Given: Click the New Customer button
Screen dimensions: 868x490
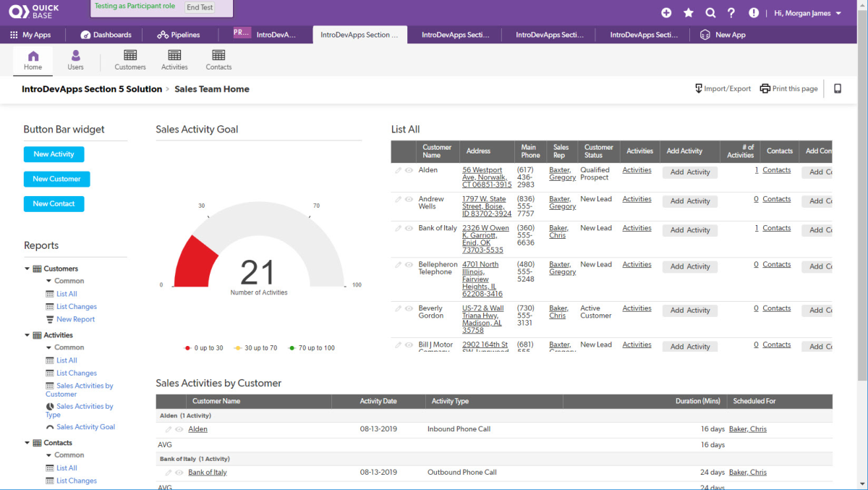Looking at the screenshot, I should pyautogui.click(x=56, y=179).
